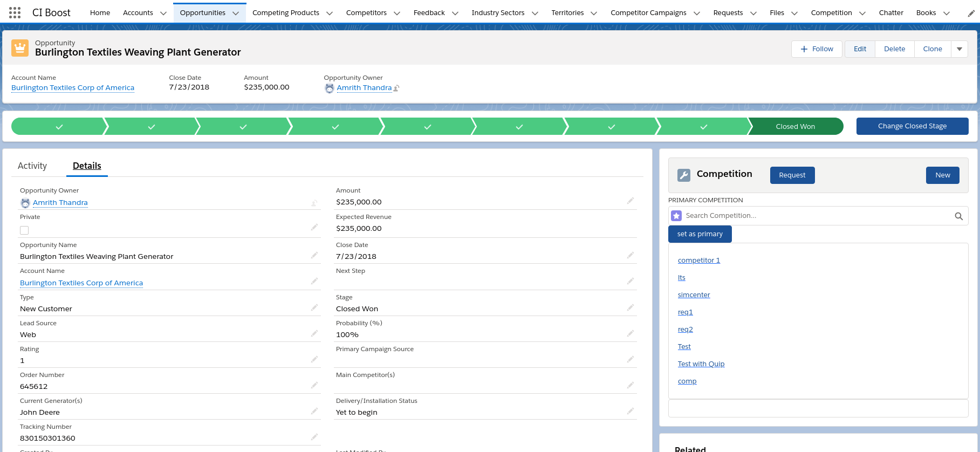This screenshot has width=980, height=452.
Task: Click Change Closed Stage button
Action: 912,126
